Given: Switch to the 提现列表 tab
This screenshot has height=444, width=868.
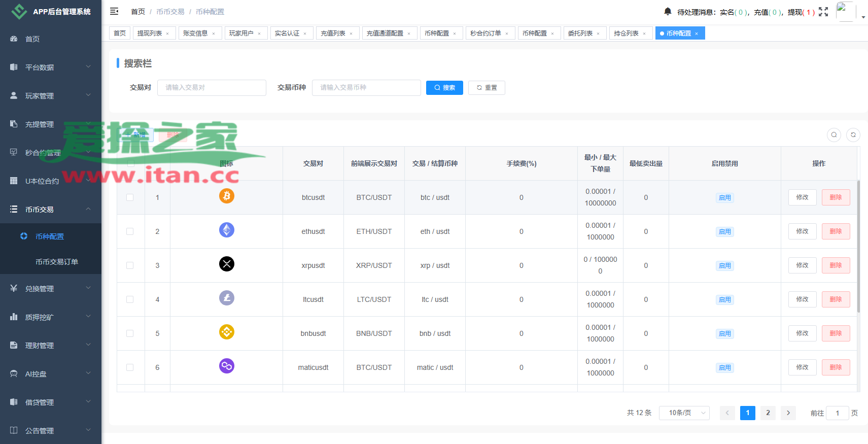Looking at the screenshot, I should [x=150, y=33].
